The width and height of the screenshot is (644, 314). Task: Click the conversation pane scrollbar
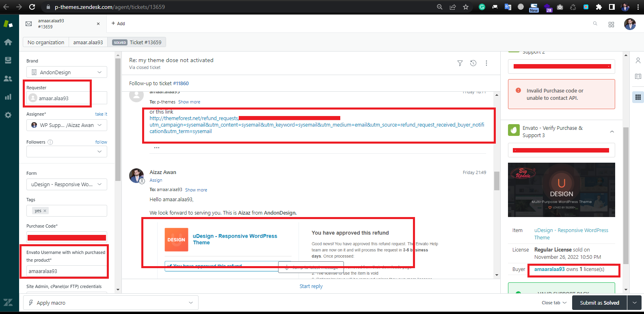(497, 181)
